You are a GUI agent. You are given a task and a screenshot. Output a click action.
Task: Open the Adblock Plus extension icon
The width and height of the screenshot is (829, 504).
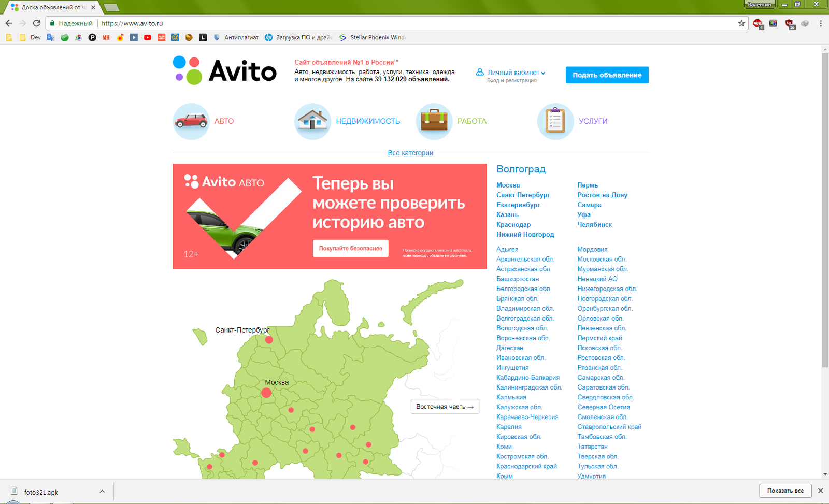(x=758, y=23)
